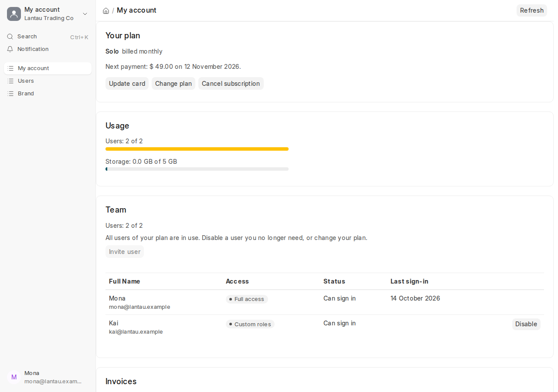Disable the user Kai
Screen dimensions: 558x392
[x=526, y=324]
